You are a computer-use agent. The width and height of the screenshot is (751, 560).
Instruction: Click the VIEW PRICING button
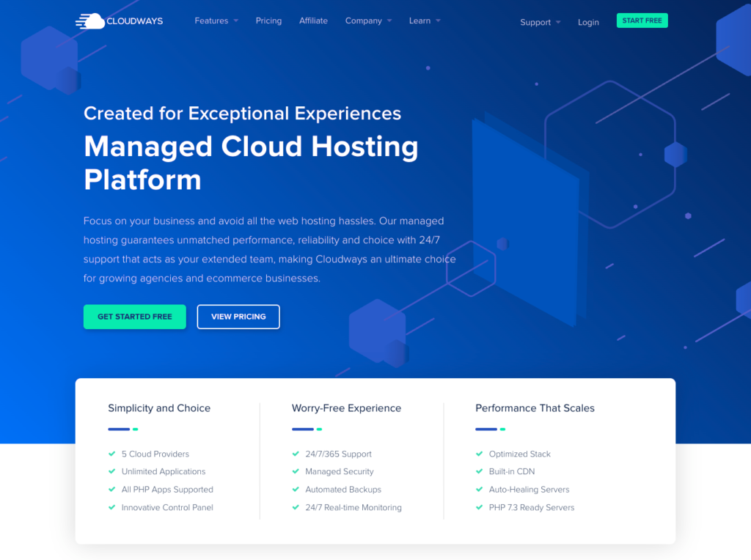(x=238, y=317)
